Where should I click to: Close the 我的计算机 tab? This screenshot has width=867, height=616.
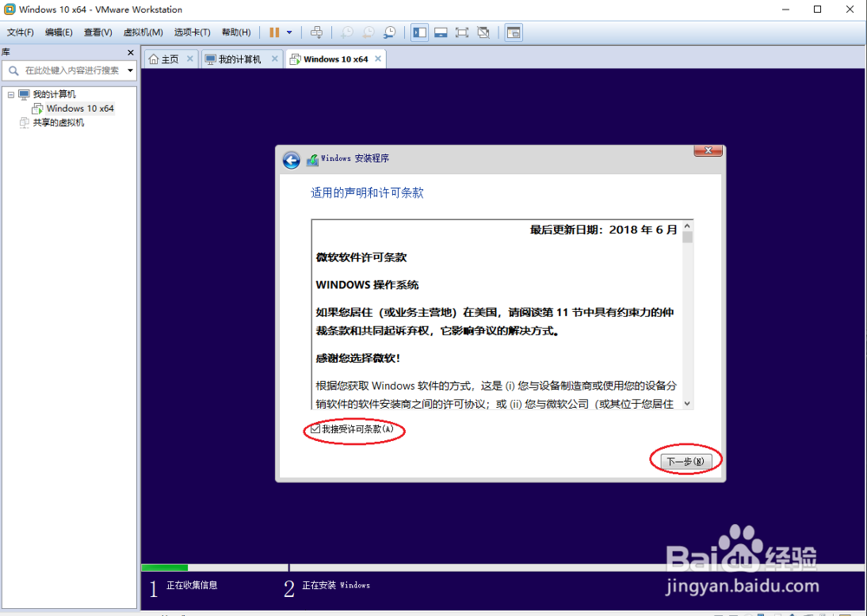point(274,59)
